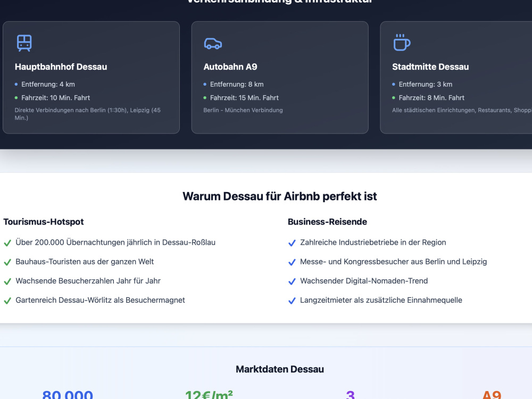Select the 'Autobahn A9' card heading
This screenshot has height=399, width=532.
pos(230,67)
